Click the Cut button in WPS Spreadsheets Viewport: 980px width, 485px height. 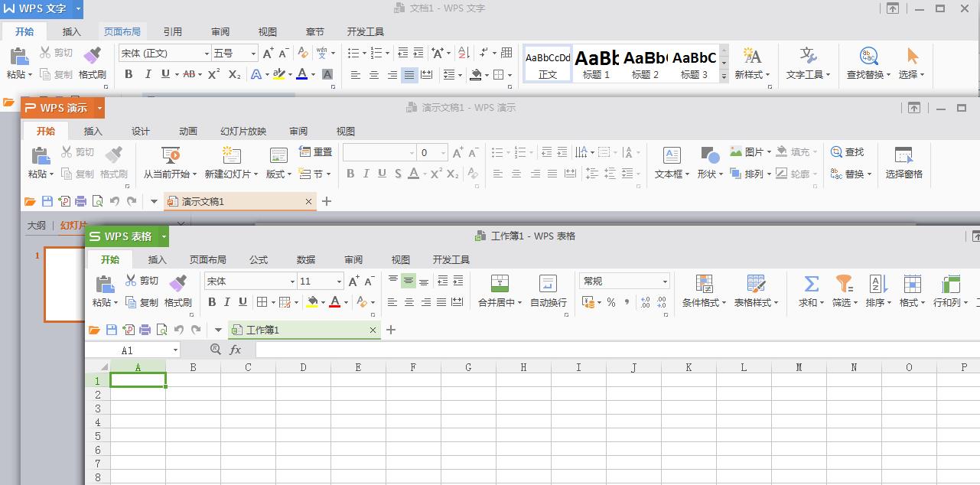(x=142, y=281)
